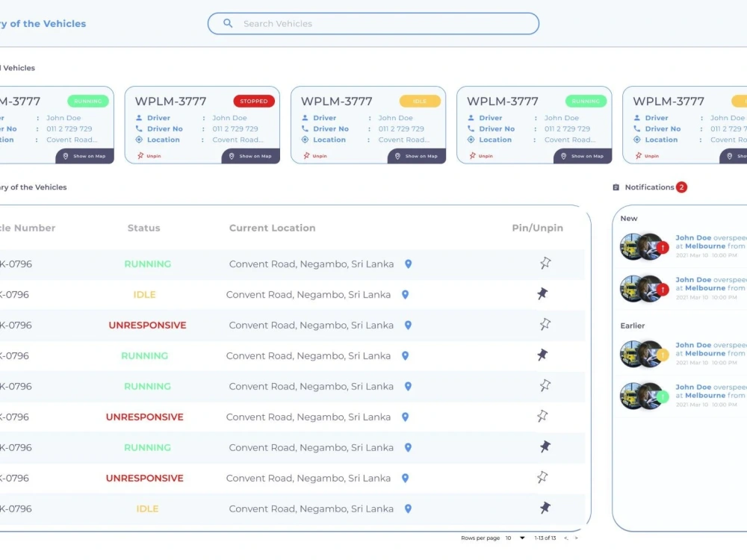Click the '1-13 of 13' pagination text

point(545,538)
